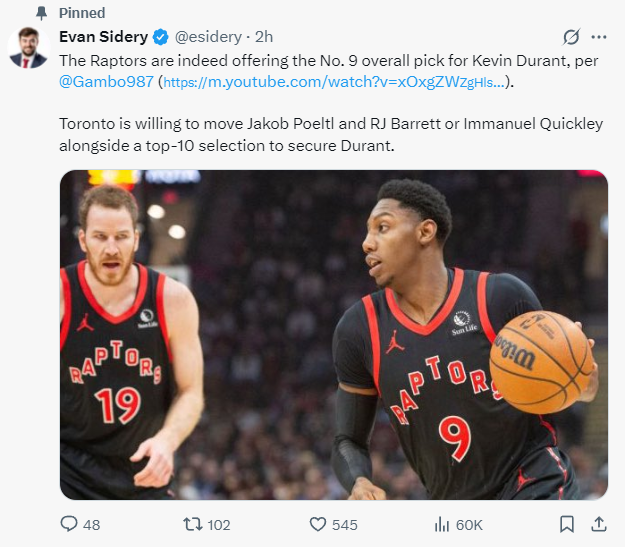Image resolution: width=625 pixels, height=547 pixels.
Task: Bookmark this Evan Sidery post
Action: point(566,524)
